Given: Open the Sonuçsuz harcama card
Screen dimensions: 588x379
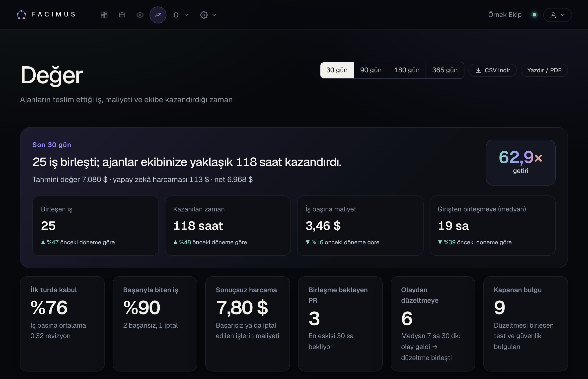Looking at the screenshot, I should (x=248, y=324).
